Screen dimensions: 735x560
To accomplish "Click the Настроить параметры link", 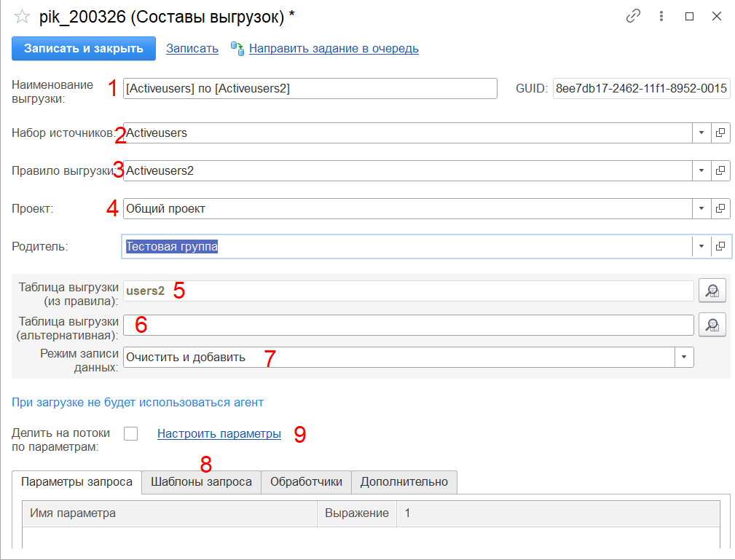I will click(x=219, y=434).
